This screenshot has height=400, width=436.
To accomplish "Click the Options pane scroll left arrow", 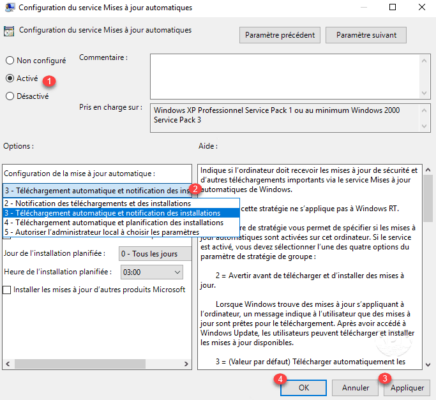I will click(8, 364).
